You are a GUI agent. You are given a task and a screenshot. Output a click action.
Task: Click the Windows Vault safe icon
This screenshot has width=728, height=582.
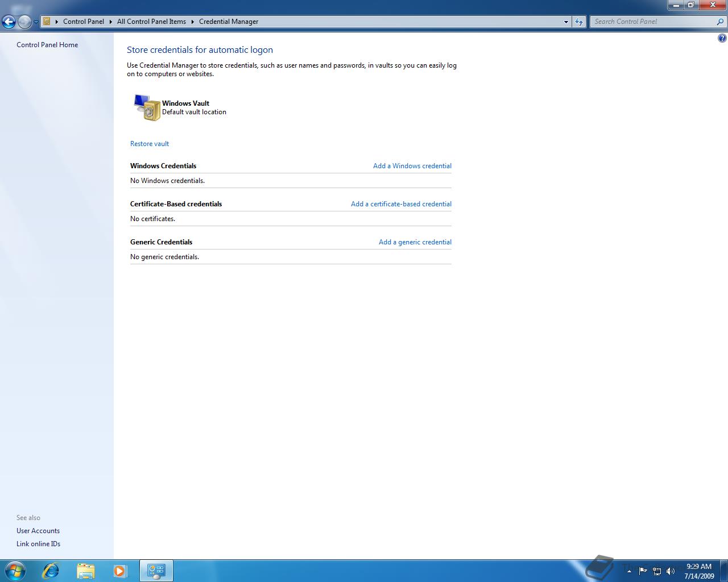click(147, 107)
